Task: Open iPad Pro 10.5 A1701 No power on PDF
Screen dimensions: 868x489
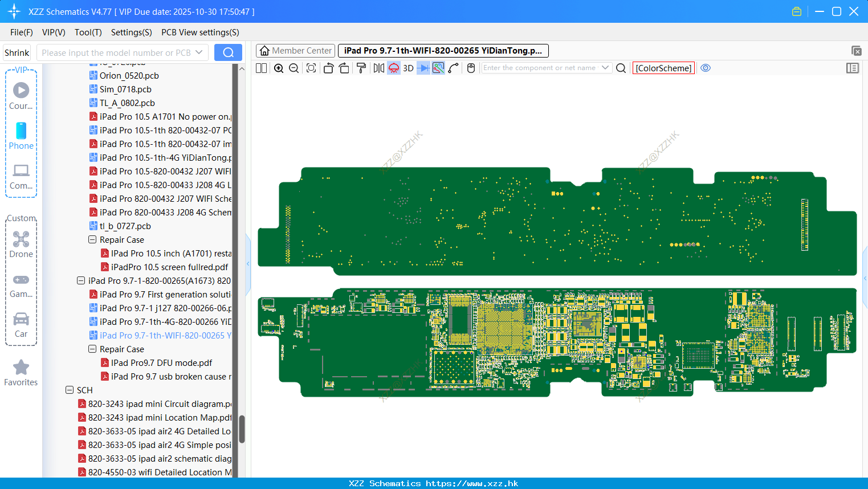Action: (161, 117)
